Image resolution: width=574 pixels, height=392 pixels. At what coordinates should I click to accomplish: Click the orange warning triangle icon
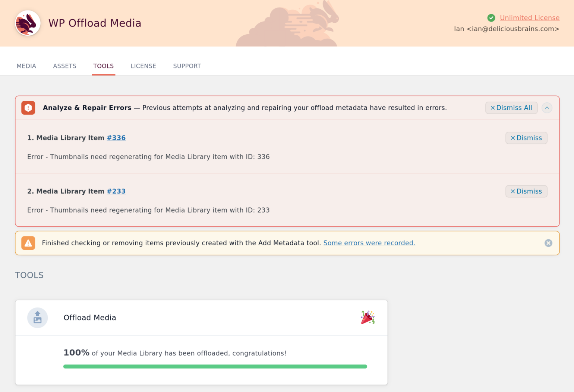pos(28,243)
